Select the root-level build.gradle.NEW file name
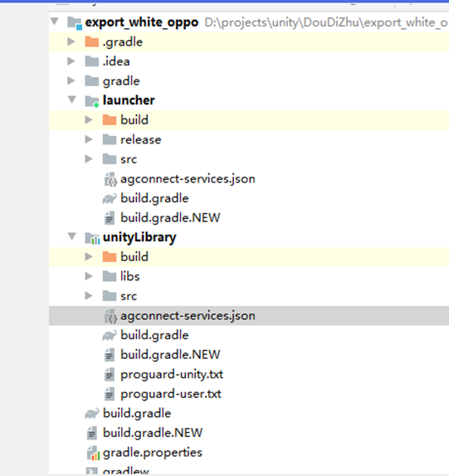 pyautogui.click(x=153, y=433)
